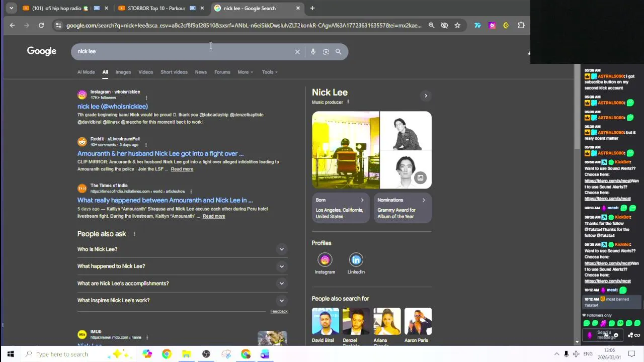Open Aaron Paris thumbnail
The width and height of the screenshot is (644, 362).
coord(418,321)
